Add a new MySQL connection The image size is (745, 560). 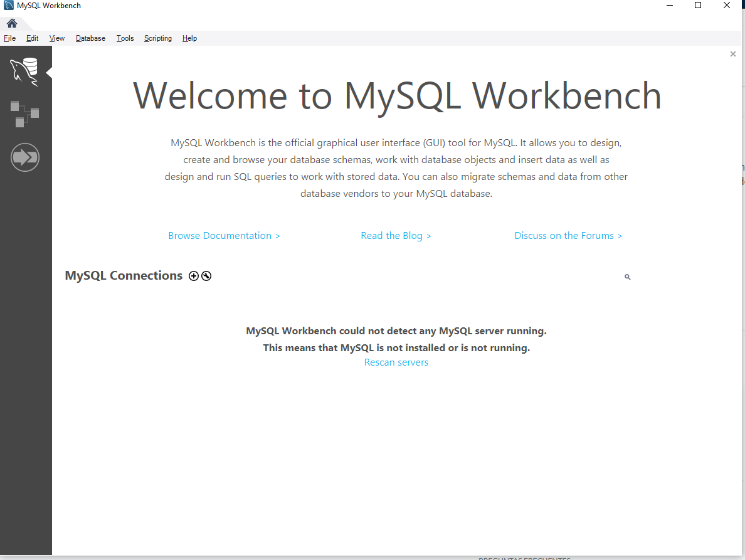click(x=193, y=276)
